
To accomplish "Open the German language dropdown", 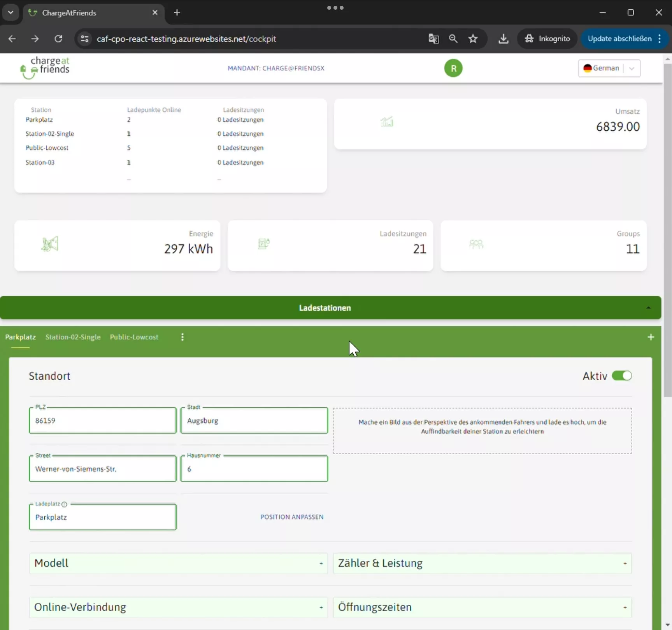I will [609, 68].
